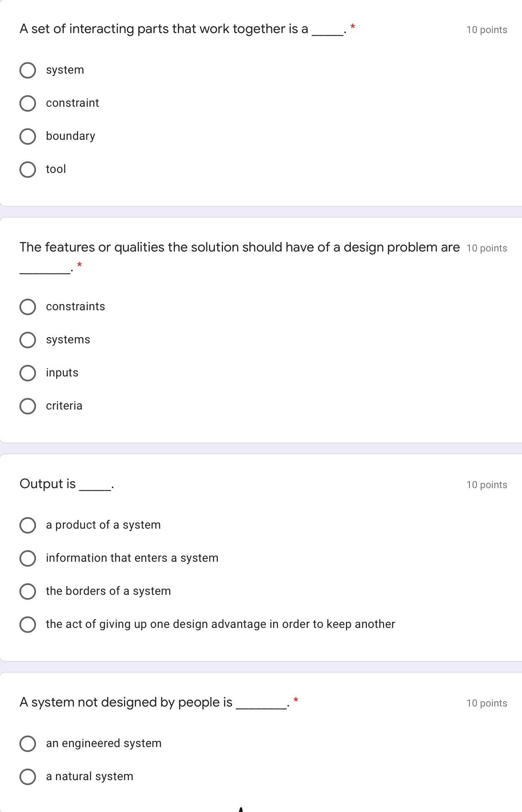
Task: Pick "the borders of a system" option
Action: coord(28,592)
